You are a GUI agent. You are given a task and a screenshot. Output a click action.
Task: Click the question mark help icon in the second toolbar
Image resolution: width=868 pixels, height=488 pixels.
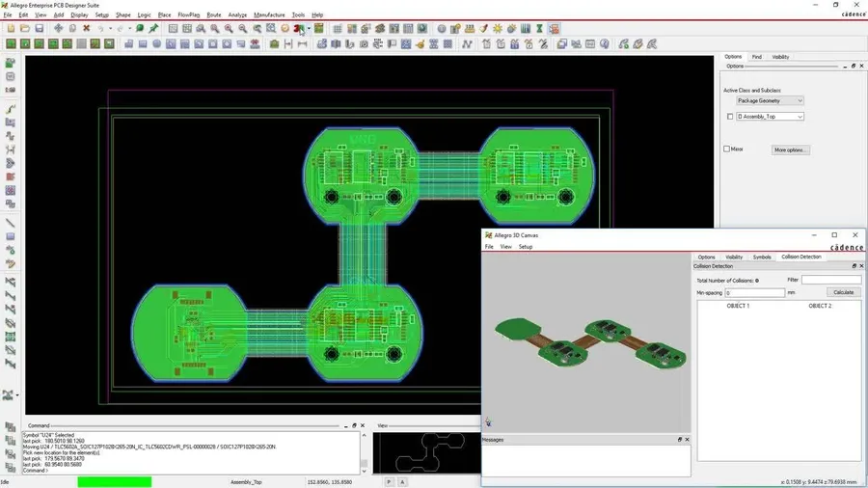(x=605, y=43)
